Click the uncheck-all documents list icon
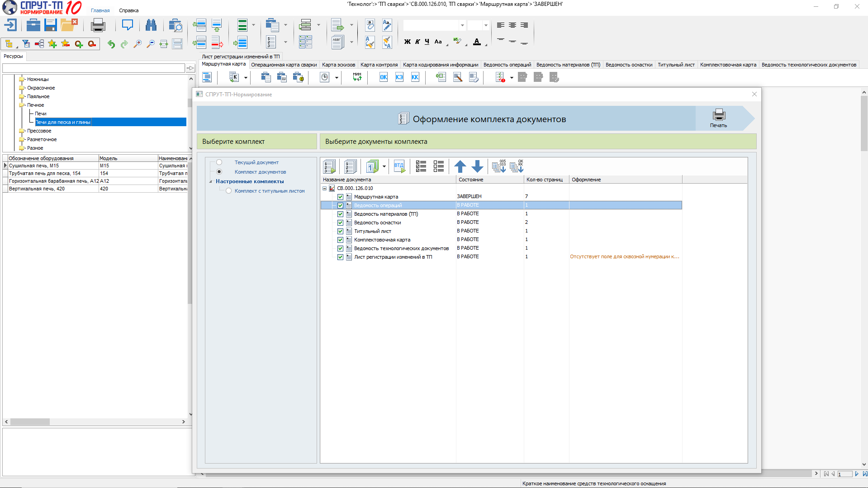 (438, 166)
